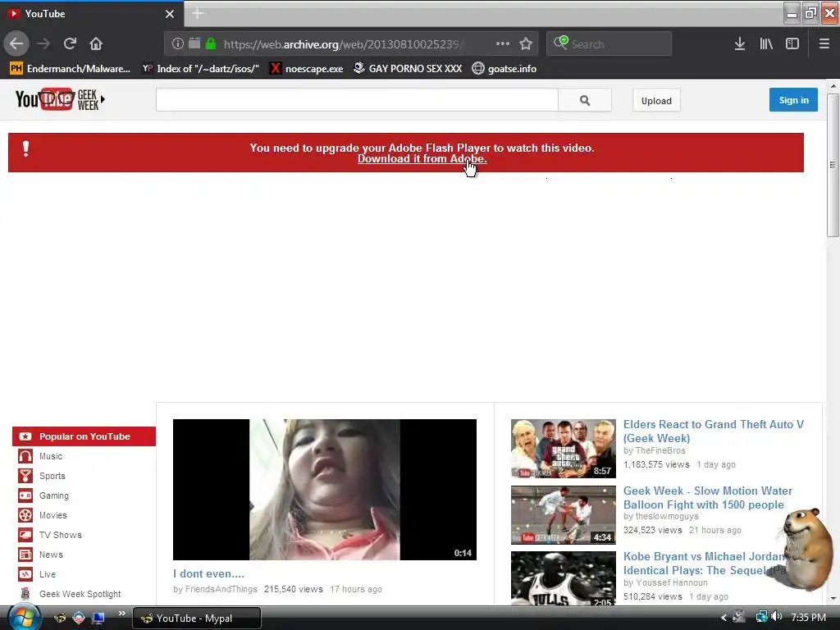Click the browser search box
Image resolution: width=840 pixels, height=630 pixels.
click(609, 43)
